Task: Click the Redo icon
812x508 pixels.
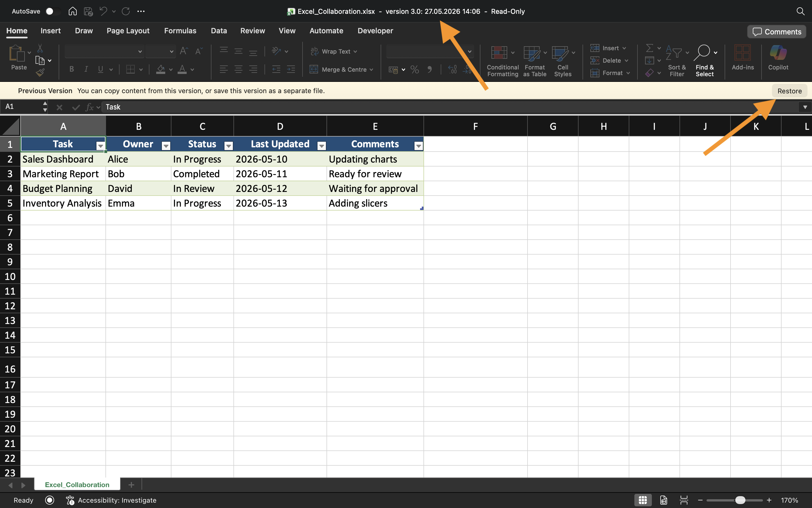Action: point(126,11)
